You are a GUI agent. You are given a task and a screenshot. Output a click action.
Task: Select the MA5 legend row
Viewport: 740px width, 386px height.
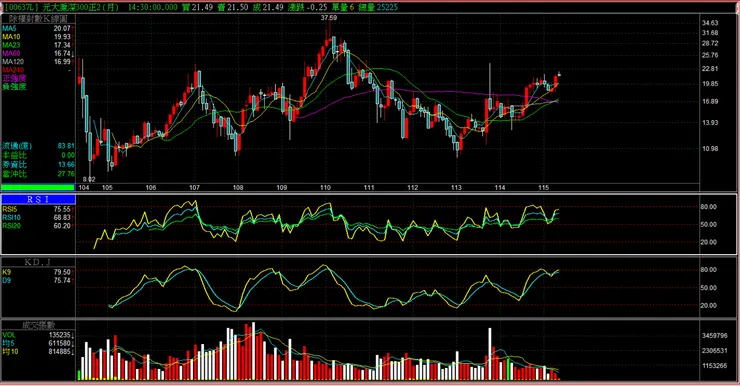(x=38, y=28)
